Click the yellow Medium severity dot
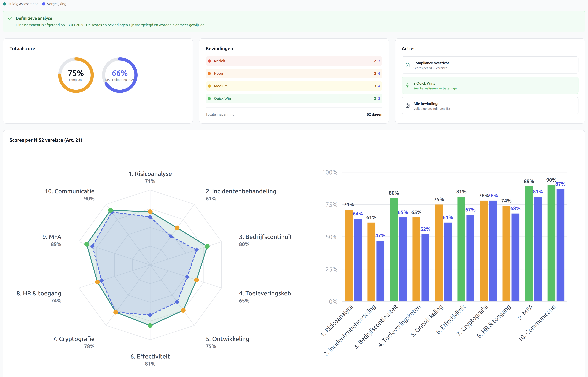 point(209,86)
